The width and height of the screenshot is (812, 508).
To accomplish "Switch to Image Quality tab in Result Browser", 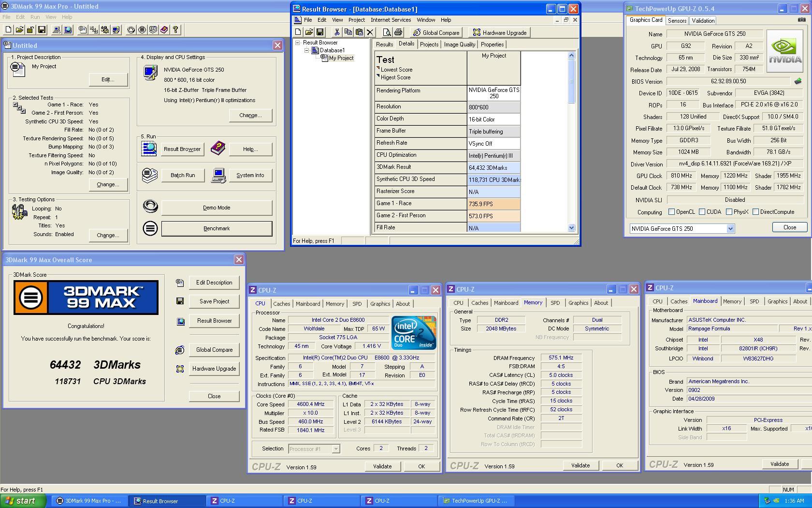I will click(x=460, y=45).
